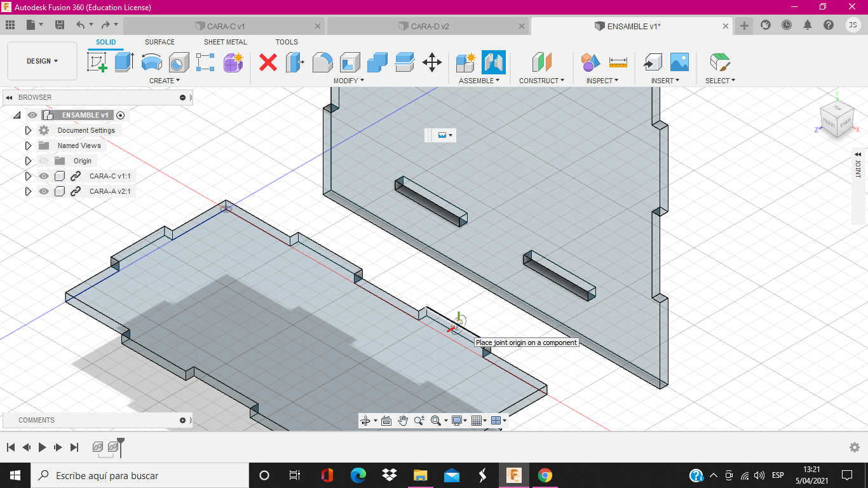
Task: Open the CONSTRUCT dropdown menu
Action: 541,81
